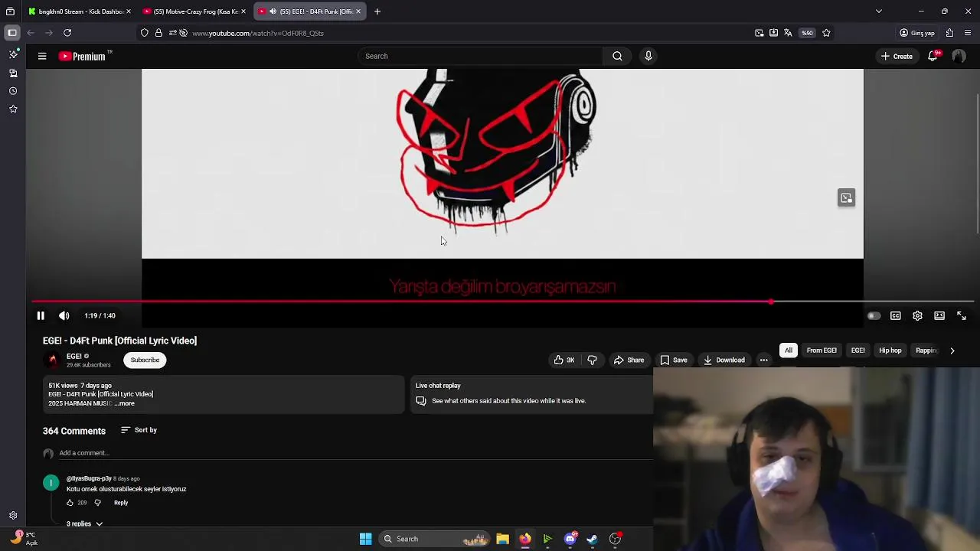Image resolution: width=980 pixels, height=551 pixels.
Task: Open the Create menu
Action: tap(897, 56)
